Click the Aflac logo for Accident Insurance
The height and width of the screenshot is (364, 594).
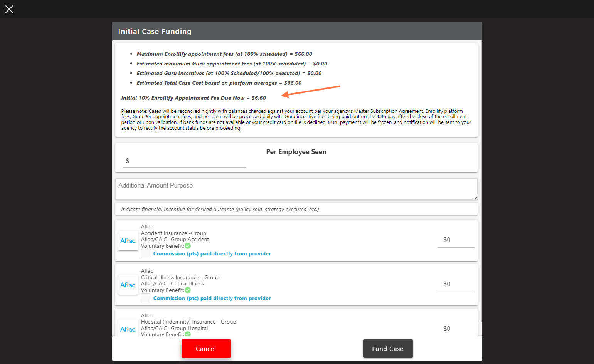click(x=128, y=240)
